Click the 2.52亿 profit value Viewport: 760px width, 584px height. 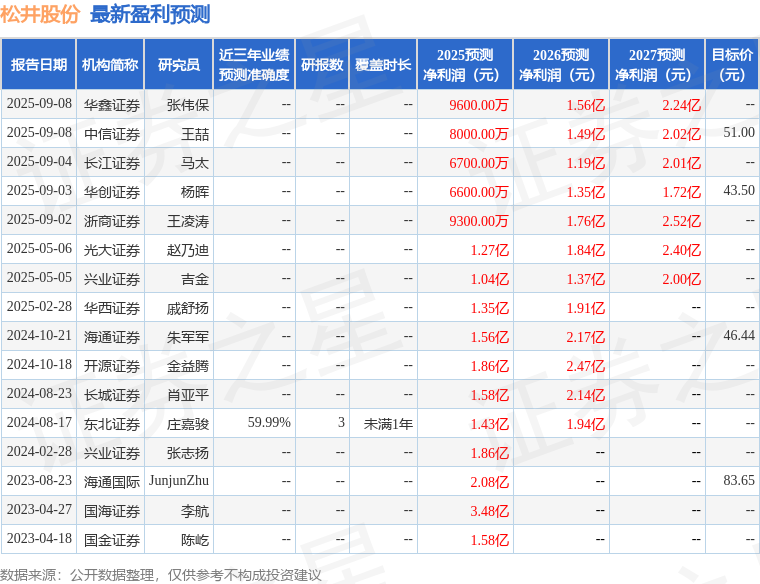click(681, 221)
